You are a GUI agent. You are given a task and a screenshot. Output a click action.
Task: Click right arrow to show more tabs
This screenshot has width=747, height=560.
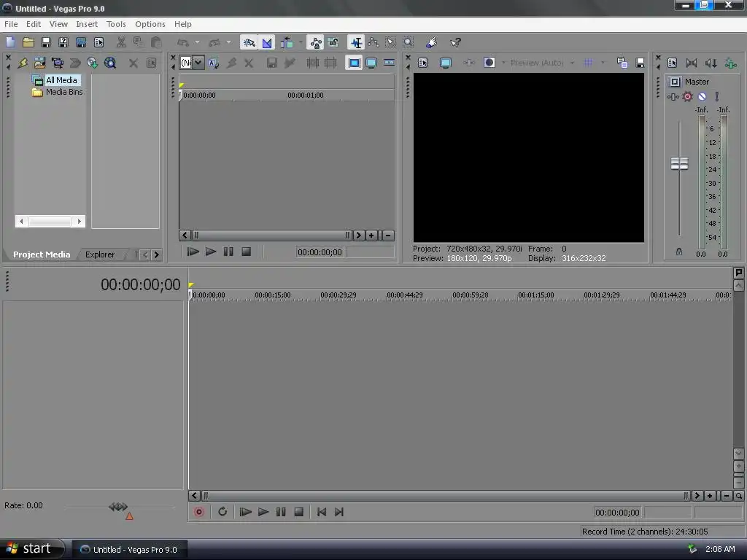(156, 254)
